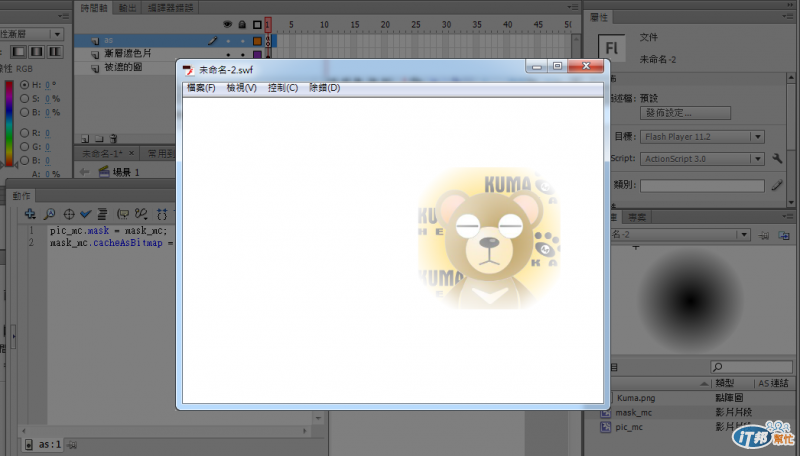Collapse the right panel dock double-arrow
This screenshot has height=456, width=800.
(x=790, y=5)
